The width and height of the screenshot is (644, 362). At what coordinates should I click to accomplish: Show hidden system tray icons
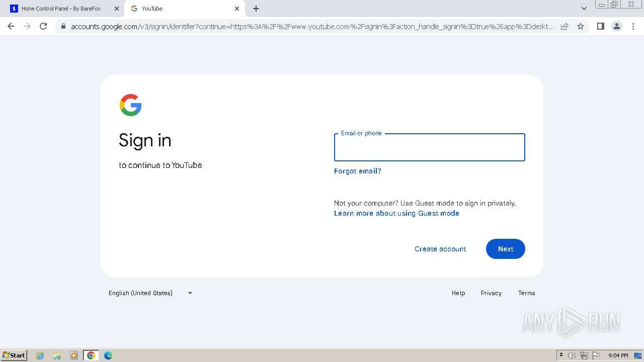click(561, 355)
